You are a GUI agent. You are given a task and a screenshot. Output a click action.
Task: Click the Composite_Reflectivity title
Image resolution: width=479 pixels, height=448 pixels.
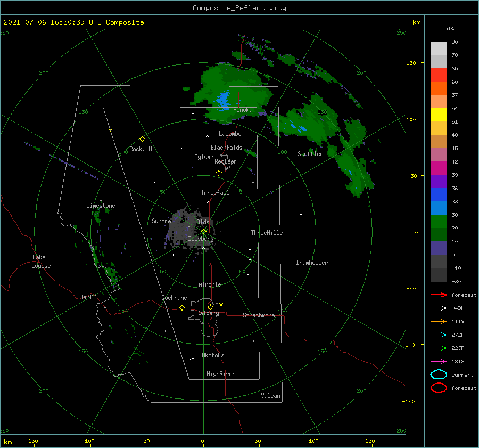click(239, 8)
